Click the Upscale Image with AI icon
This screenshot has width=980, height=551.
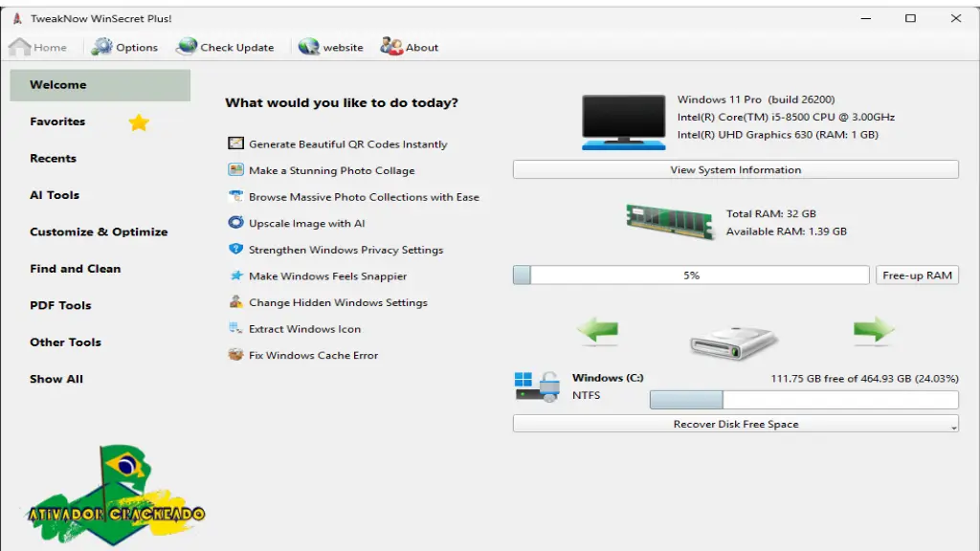pos(235,222)
